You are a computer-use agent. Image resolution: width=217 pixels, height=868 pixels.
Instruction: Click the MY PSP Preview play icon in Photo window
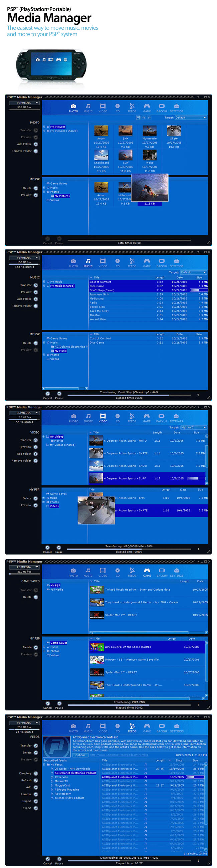point(36,195)
